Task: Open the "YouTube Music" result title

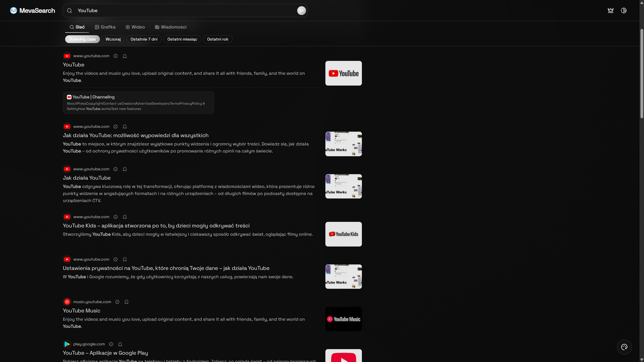Action: point(82,311)
